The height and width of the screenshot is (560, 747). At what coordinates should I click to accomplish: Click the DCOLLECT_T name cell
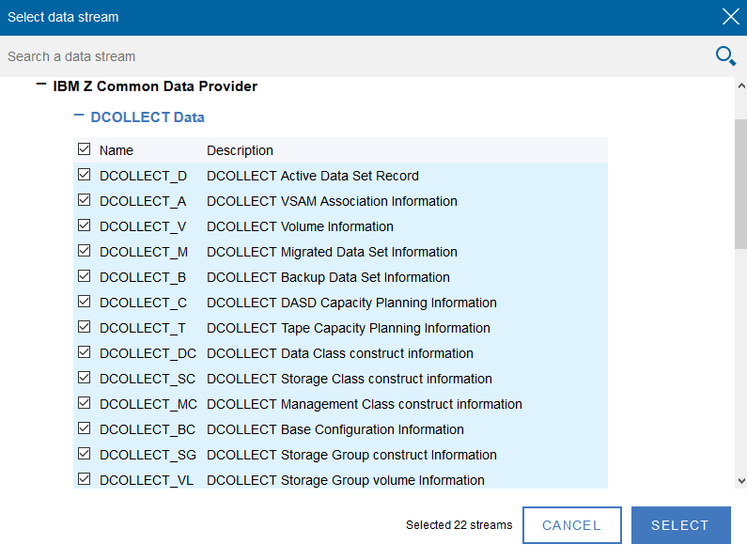coord(143,328)
